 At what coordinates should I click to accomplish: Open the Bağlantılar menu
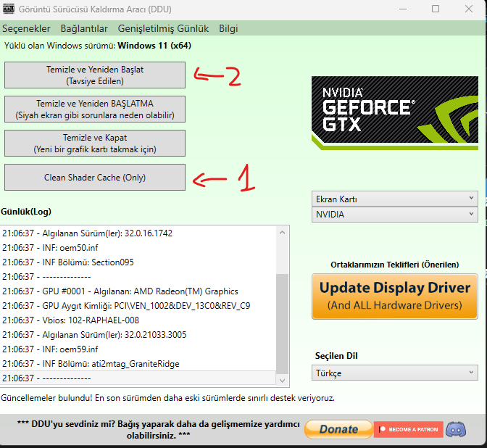tap(84, 28)
